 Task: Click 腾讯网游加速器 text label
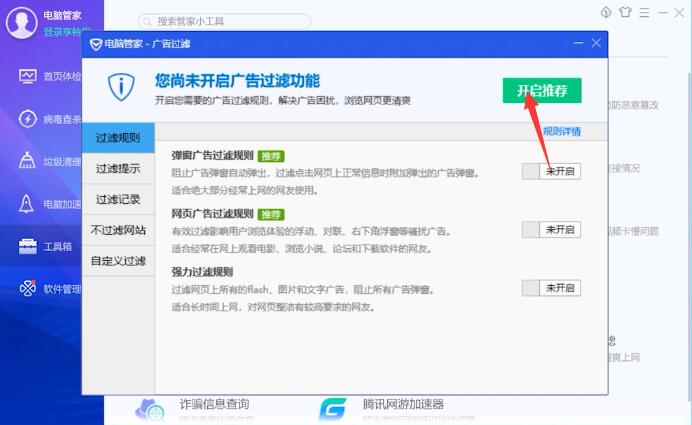[x=403, y=404]
